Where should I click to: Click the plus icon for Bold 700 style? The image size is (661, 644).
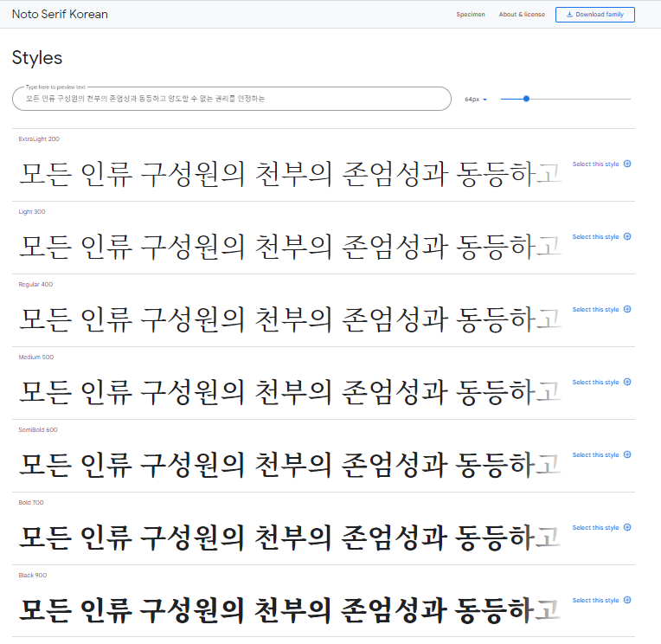[x=627, y=527]
